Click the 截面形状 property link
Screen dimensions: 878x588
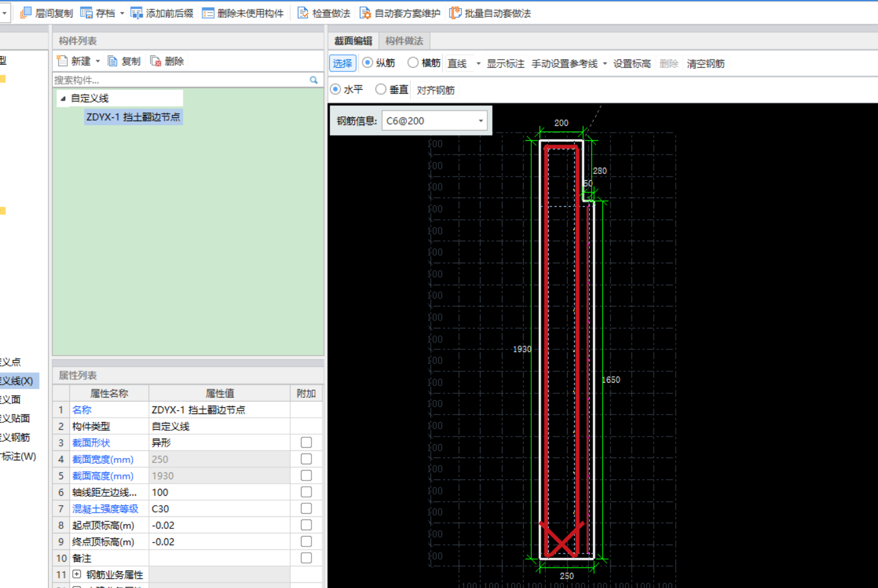[91, 443]
